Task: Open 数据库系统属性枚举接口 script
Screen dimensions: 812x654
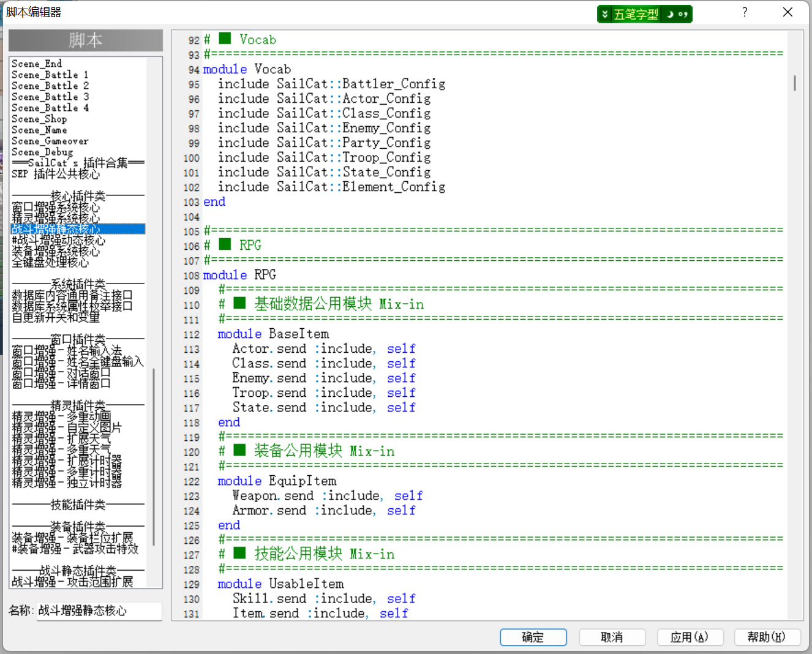Action: coord(72,306)
